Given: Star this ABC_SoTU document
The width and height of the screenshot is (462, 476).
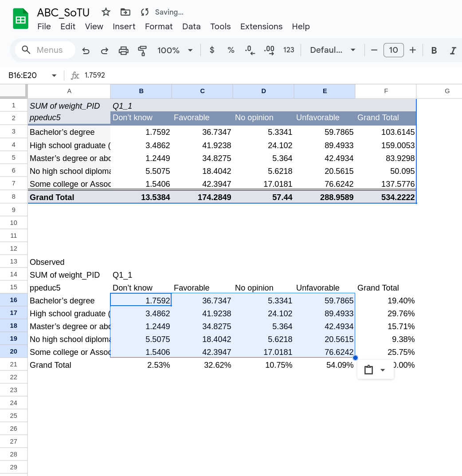Looking at the screenshot, I should click(106, 12).
